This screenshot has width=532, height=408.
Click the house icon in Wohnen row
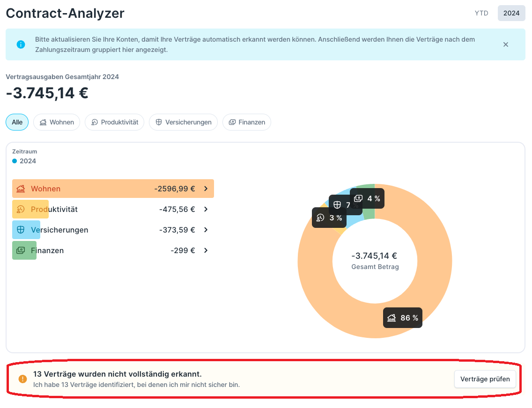20,189
